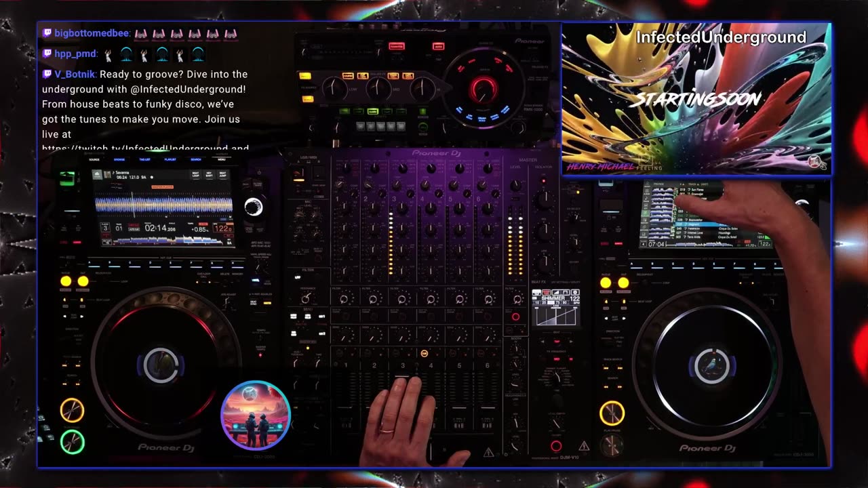Click the RMX-1000 right HI knob
This screenshot has height=488, width=868.
[x=422, y=88]
